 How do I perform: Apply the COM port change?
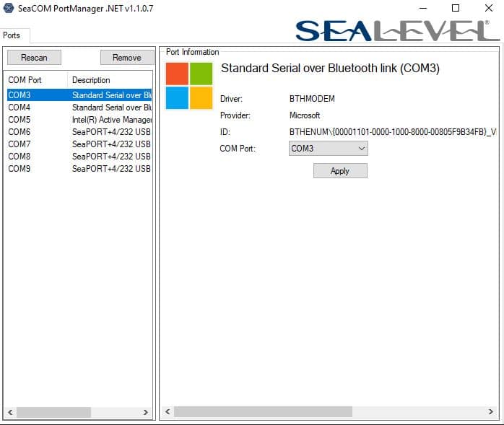[340, 171]
